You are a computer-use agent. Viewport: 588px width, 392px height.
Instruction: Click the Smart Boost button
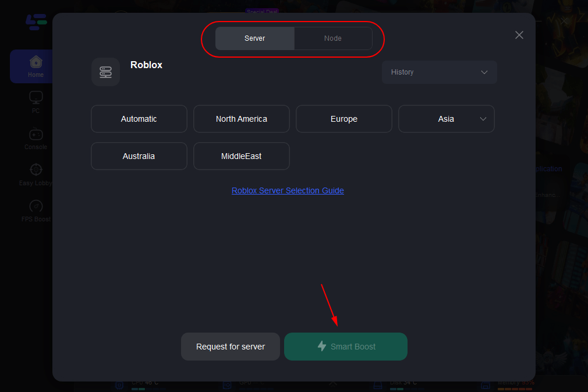pos(345,346)
